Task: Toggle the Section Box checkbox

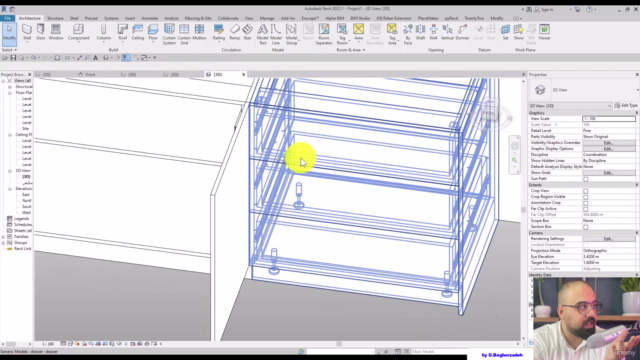Action: pyautogui.click(x=586, y=227)
